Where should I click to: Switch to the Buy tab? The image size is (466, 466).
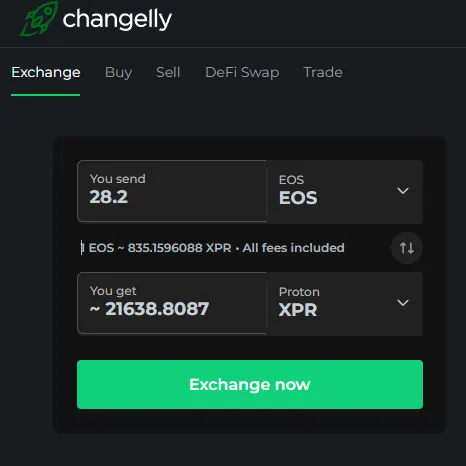(119, 72)
